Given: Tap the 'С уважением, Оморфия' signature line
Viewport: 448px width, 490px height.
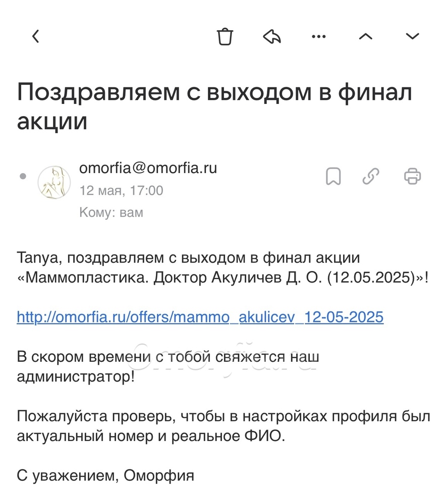Looking at the screenshot, I should [x=105, y=476].
